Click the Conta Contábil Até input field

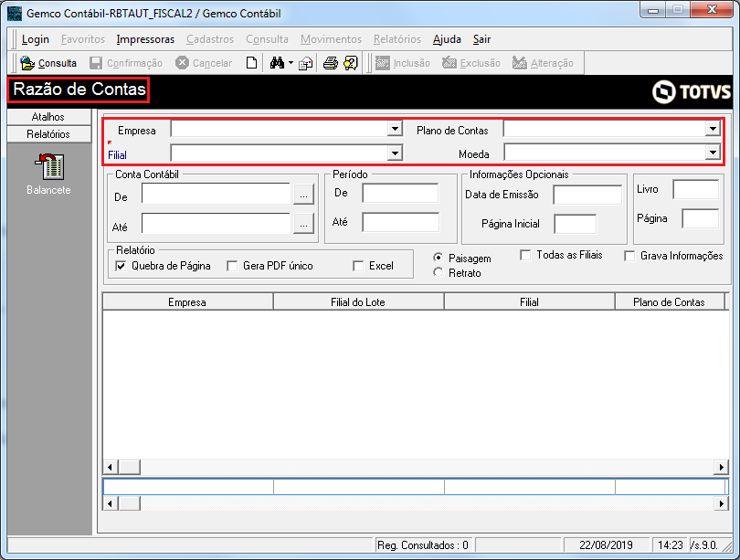point(217,224)
